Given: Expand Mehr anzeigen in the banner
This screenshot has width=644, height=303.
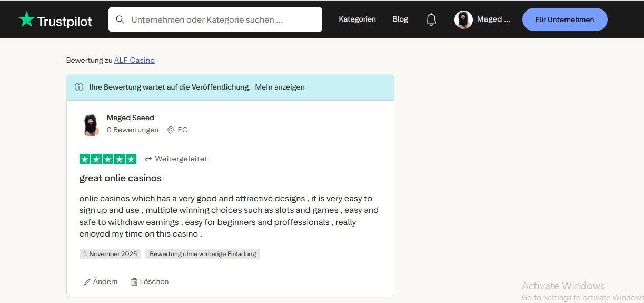Looking at the screenshot, I should click(280, 87).
